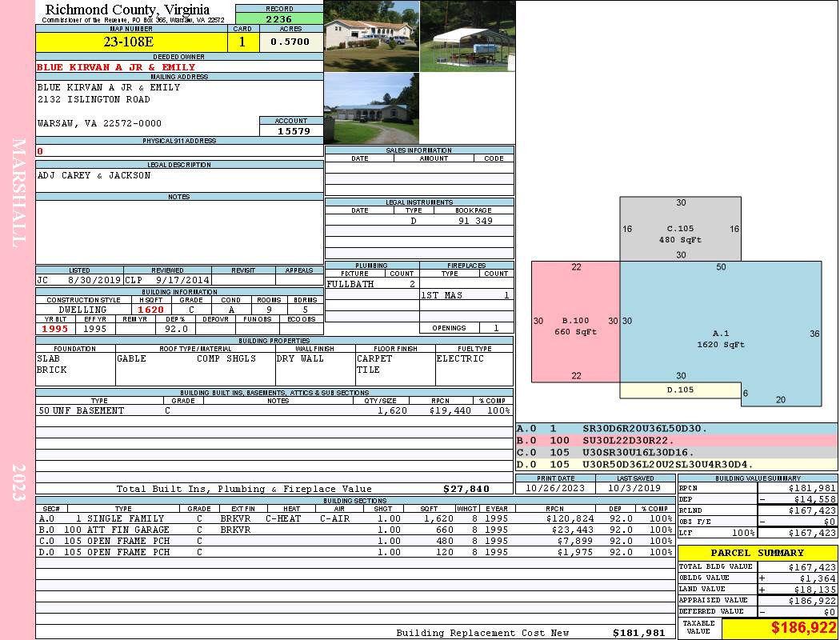Open the front house photo thumbnail
The image size is (840, 640).
pos(372,36)
